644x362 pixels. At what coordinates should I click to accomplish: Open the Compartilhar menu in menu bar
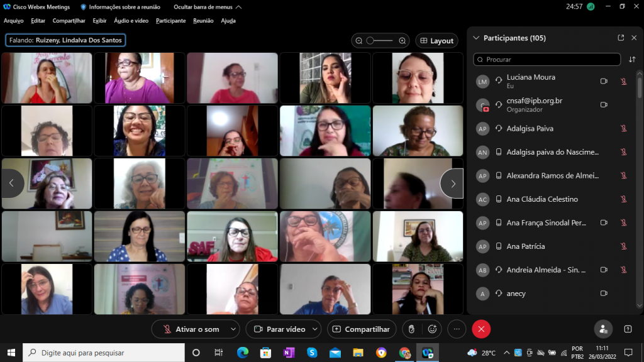(x=69, y=21)
